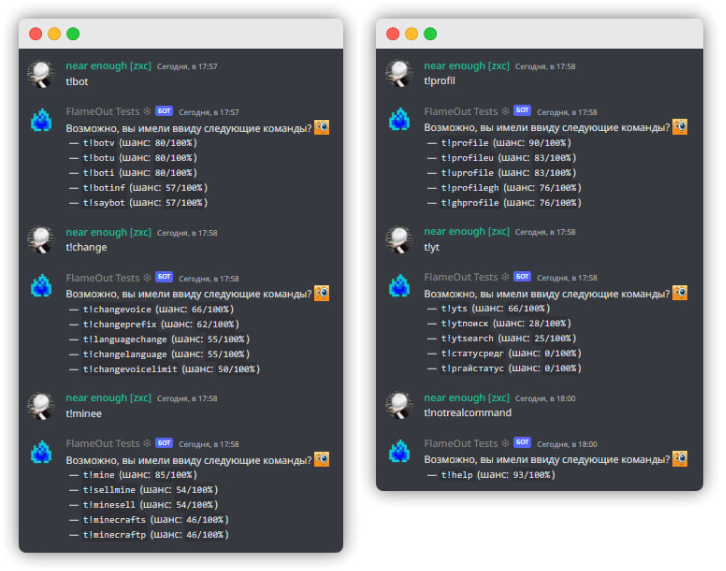Close the right chat window with the red button
This screenshot has height=571, width=726.
393,33
